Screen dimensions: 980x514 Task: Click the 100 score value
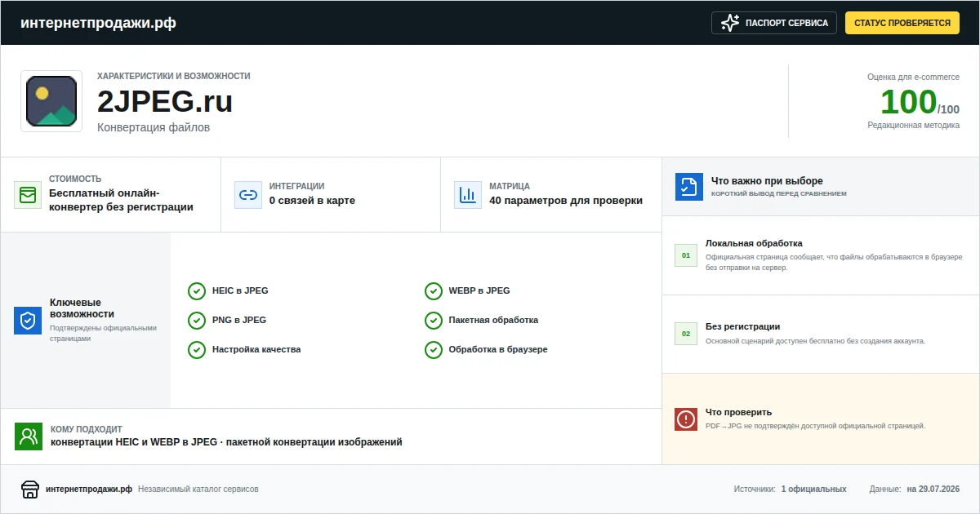point(908,102)
